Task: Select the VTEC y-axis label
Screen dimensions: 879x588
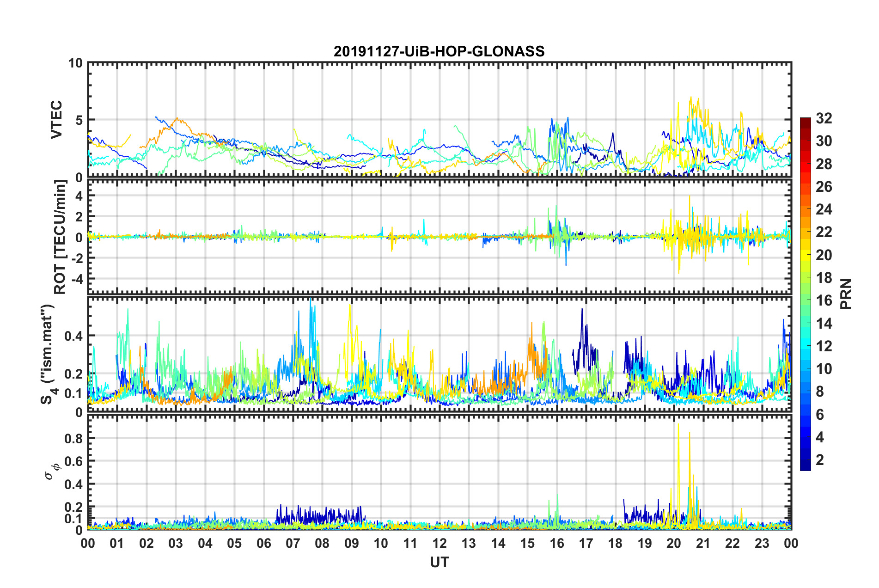Action: pos(56,120)
